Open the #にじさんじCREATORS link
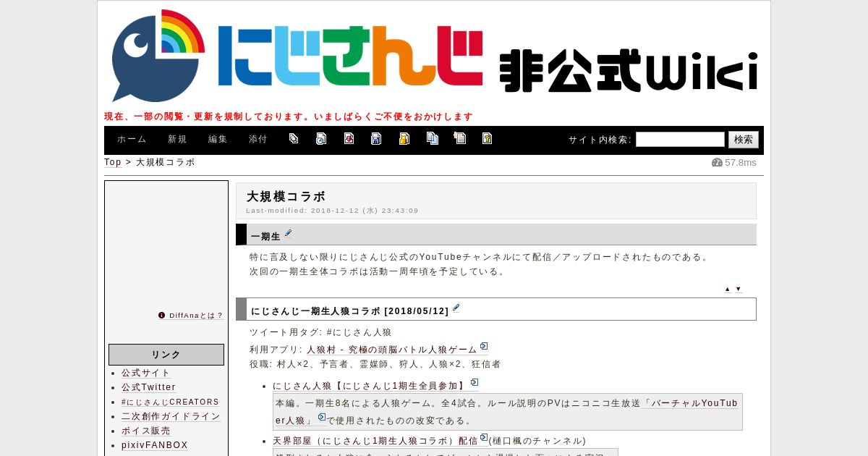 pyautogui.click(x=170, y=402)
